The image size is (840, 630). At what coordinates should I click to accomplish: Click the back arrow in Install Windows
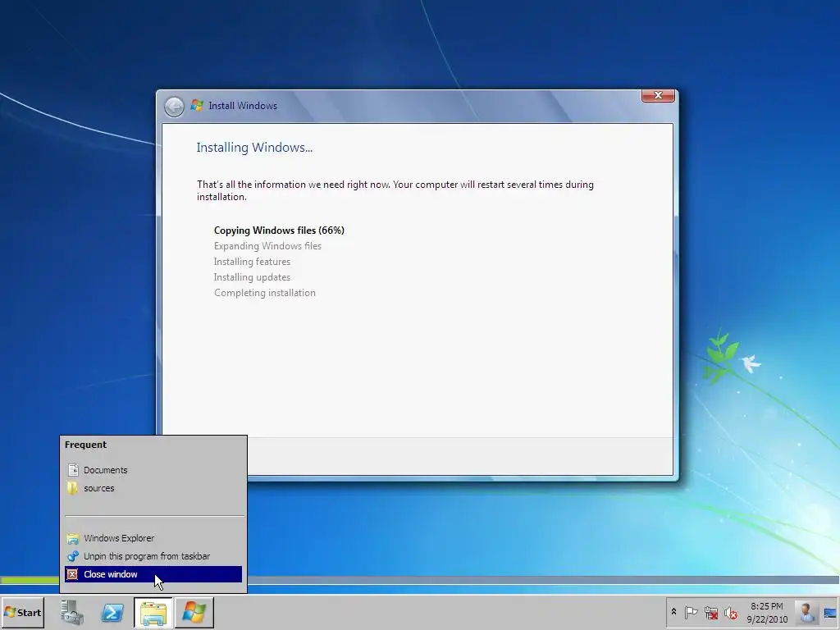[174, 107]
